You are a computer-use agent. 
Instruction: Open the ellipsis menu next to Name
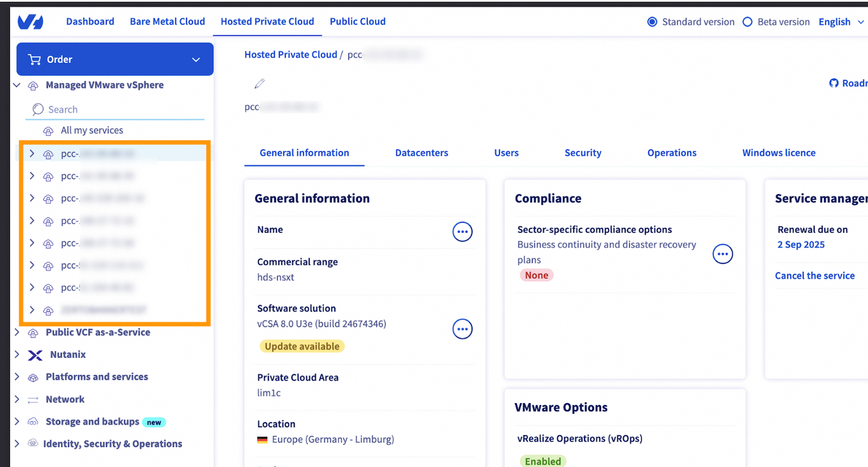coord(462,231)
